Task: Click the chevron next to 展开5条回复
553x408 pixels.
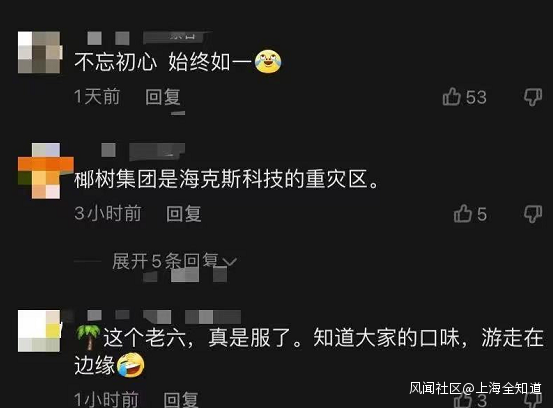Action: [x=230, y=262]
